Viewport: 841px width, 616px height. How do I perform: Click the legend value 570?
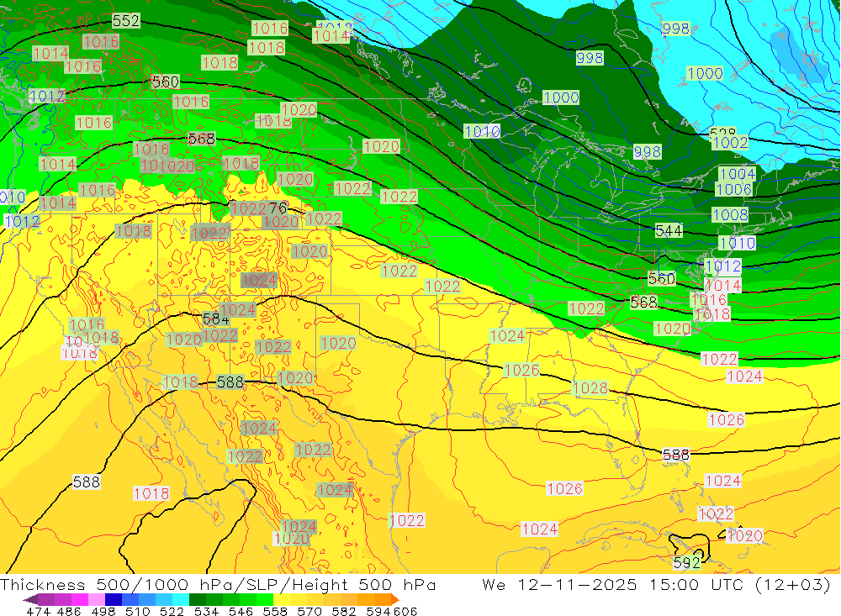[x=309, y=611]
